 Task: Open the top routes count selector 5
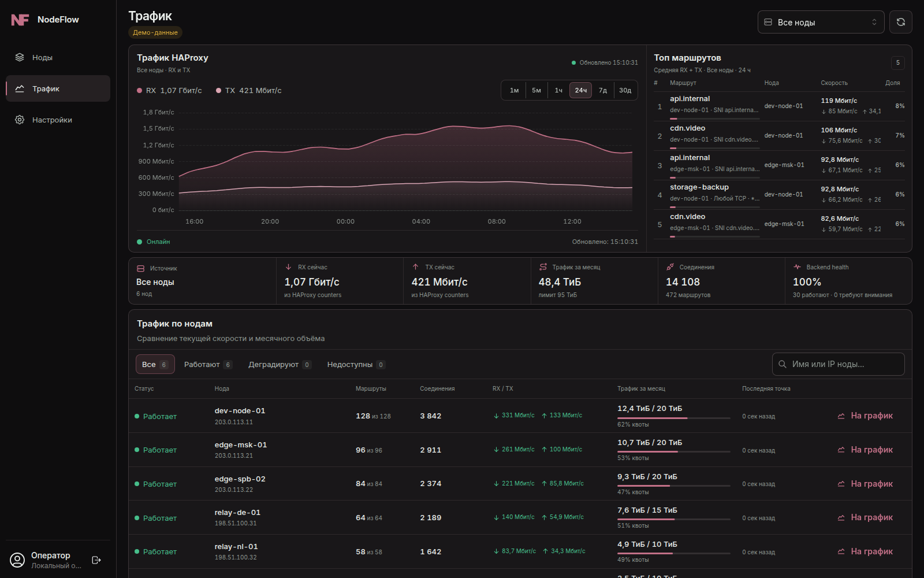pos(897,62)
